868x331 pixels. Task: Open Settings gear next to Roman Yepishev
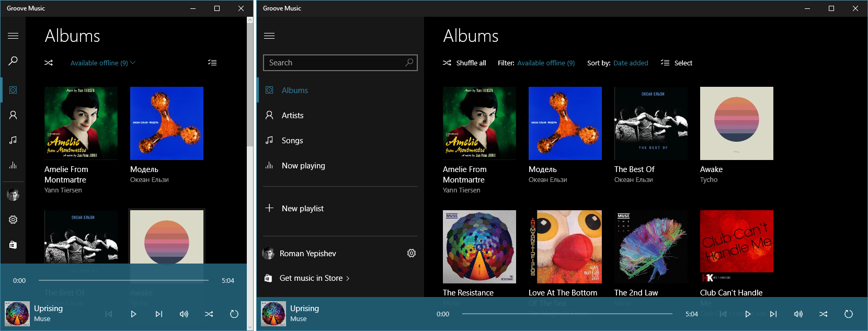click(x=412, y=253)
